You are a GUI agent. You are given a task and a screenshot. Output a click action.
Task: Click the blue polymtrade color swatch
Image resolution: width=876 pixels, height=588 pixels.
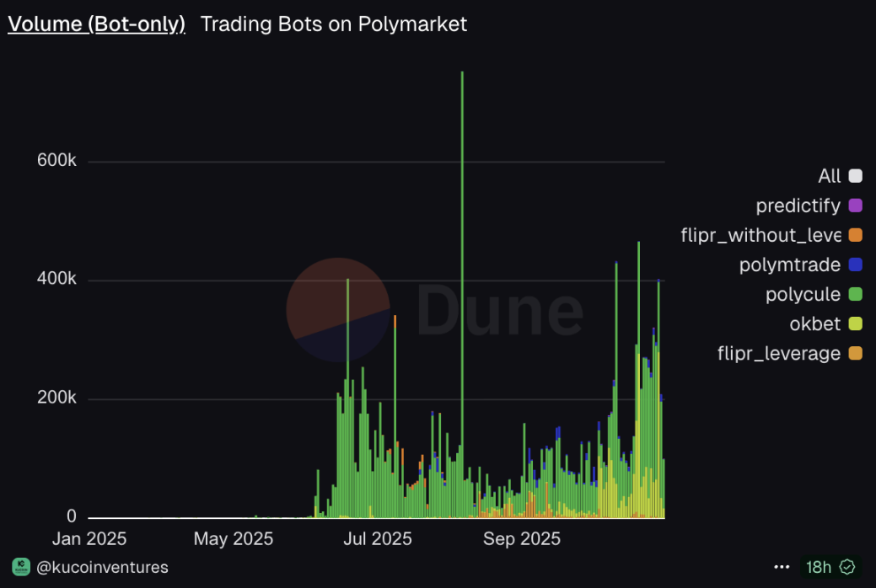[855, 265]
